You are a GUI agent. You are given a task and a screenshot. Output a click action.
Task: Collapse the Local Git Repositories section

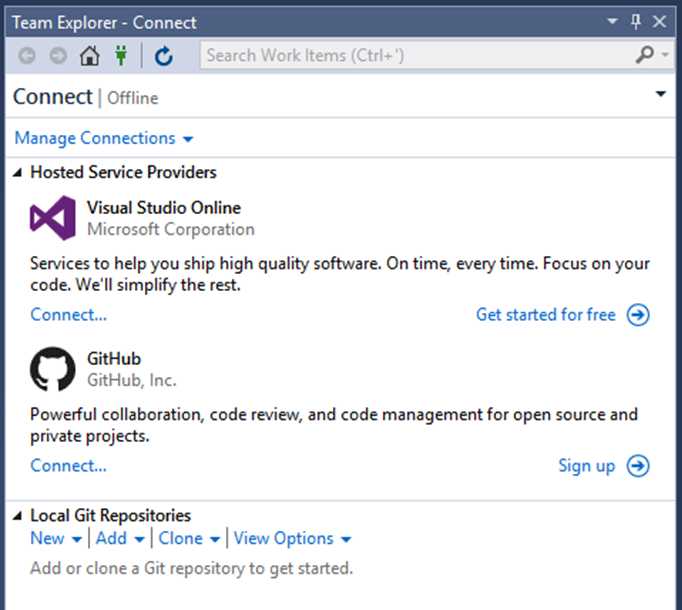17,516
